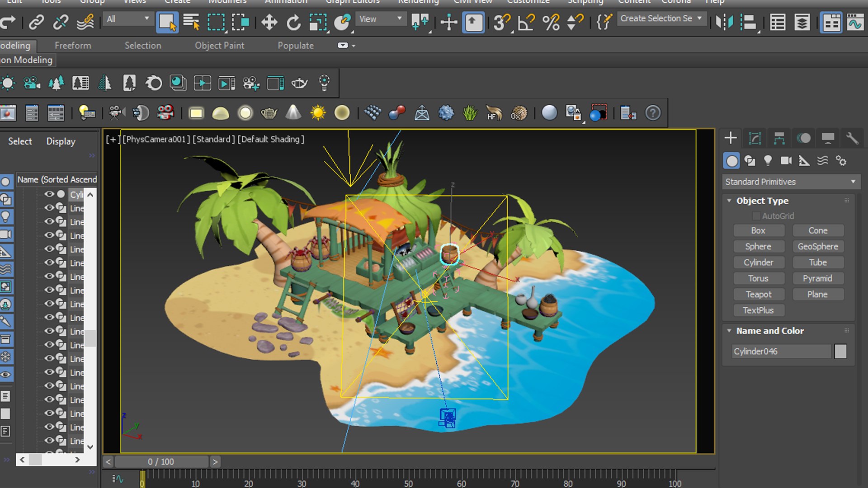Switch to Lights category in Create panel

click(x=768, y=161)
